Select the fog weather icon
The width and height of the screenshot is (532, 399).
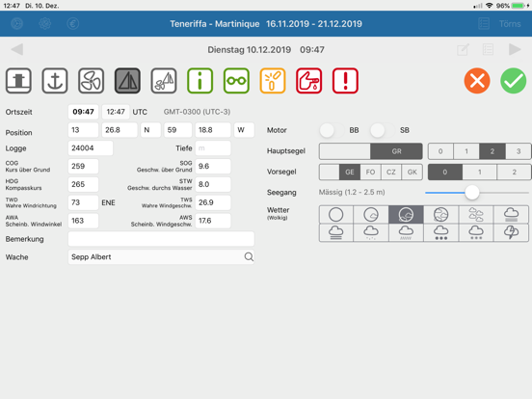click(x=336, y=233)
